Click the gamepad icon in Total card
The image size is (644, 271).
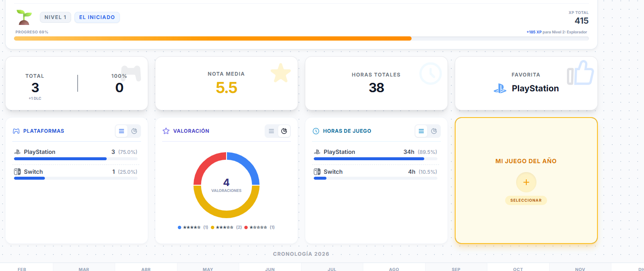click(x=131, y=73)
